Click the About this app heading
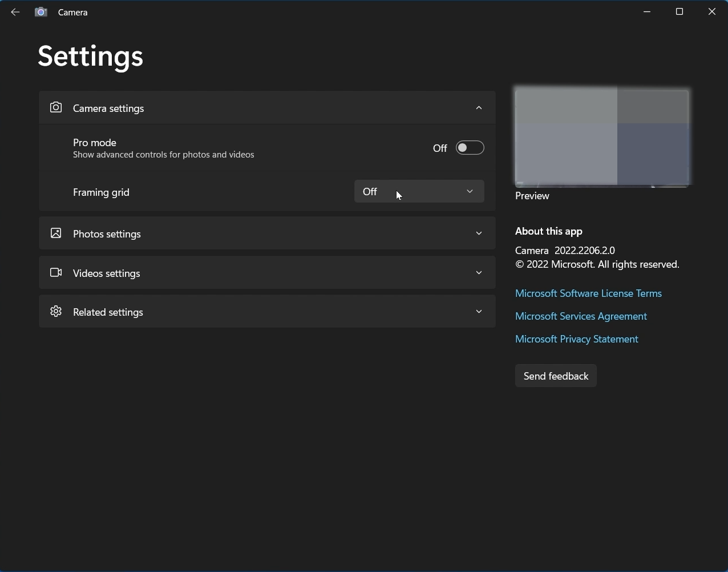This screenshot has height=572, width=728. coord(548,231)
